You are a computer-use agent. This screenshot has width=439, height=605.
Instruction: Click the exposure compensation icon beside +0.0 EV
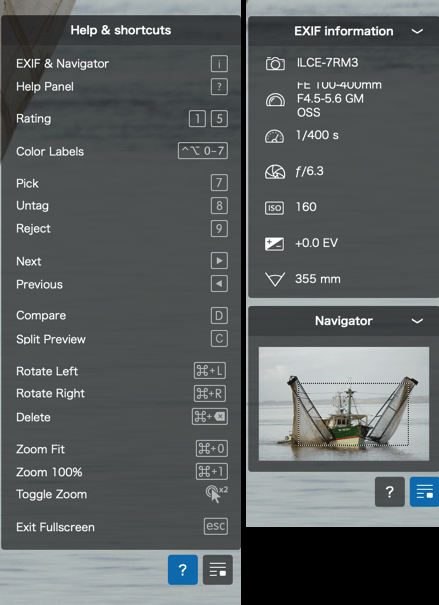coord(274,244)
